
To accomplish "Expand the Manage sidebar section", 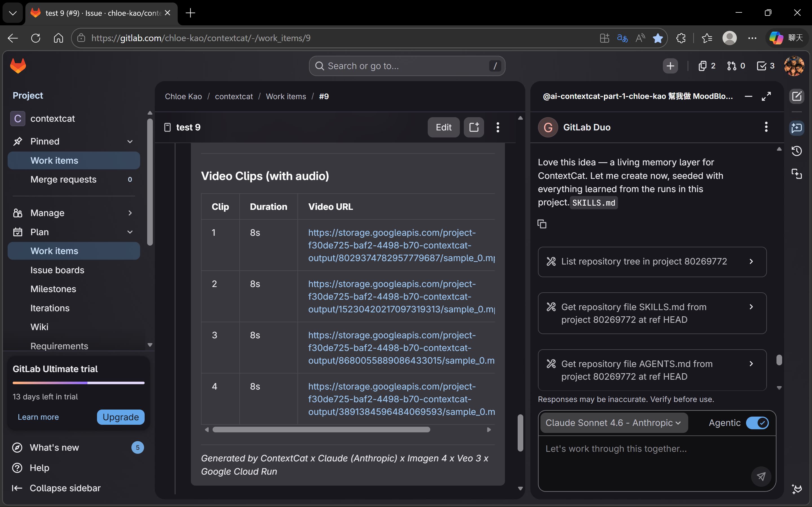I will point(130,213).
